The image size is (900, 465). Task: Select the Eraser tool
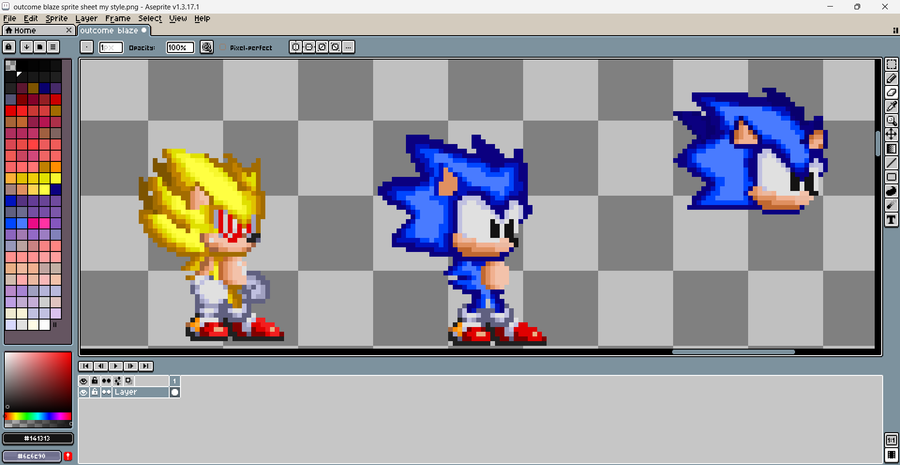891,92
